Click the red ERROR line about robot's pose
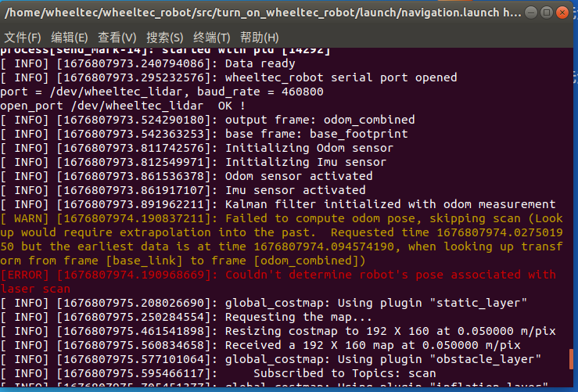 pyautogui.click(x=278, y=282)
